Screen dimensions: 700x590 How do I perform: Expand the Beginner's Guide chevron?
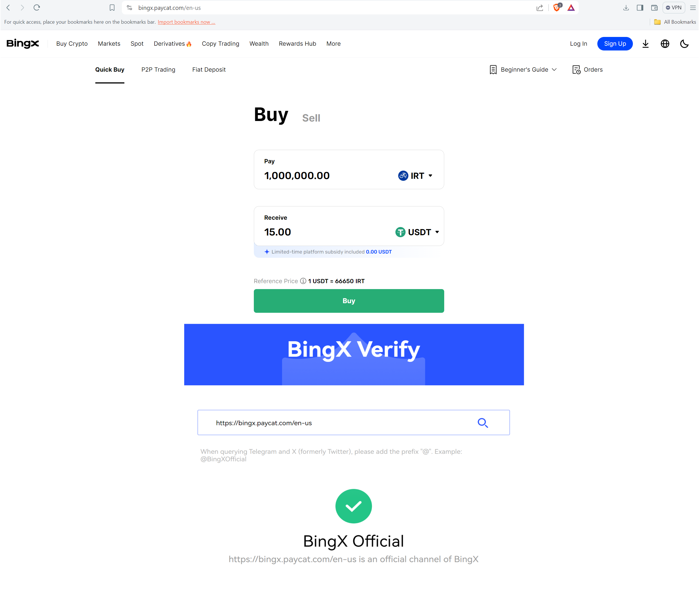pyautogui.click(x=552, y=70)
